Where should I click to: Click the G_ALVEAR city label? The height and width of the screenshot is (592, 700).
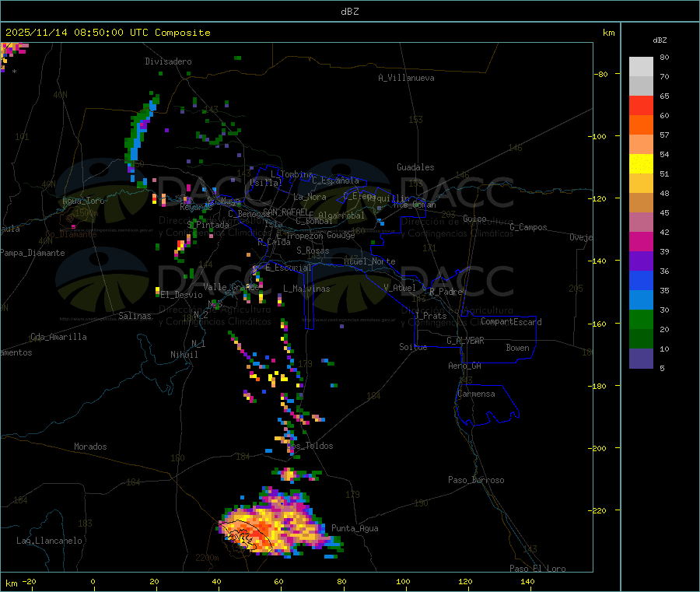465,341
